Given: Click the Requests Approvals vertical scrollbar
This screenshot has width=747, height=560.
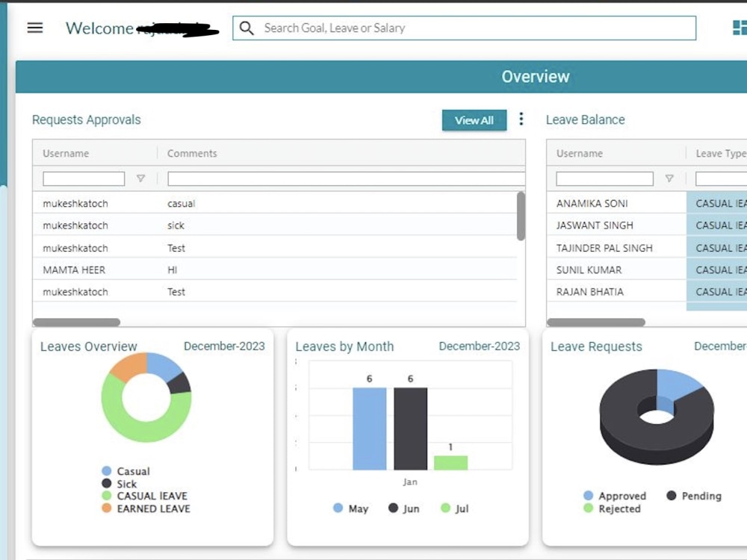Looking at the screenshot, I should [521, 217].
